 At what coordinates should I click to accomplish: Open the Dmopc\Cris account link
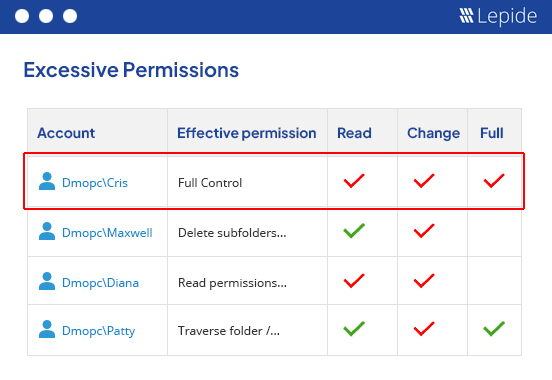click(95, 183)
